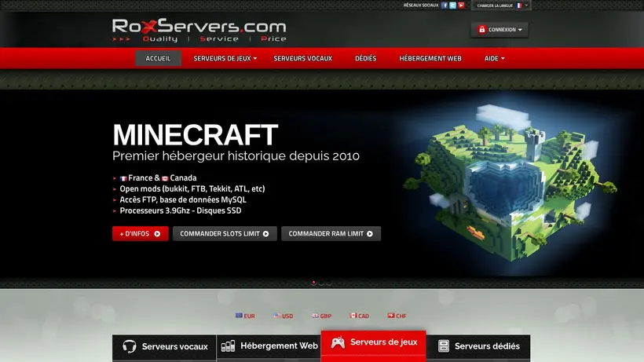644x362 pixels.
Task: Click the French flag language icon
Action: click(x=518, y=5)
